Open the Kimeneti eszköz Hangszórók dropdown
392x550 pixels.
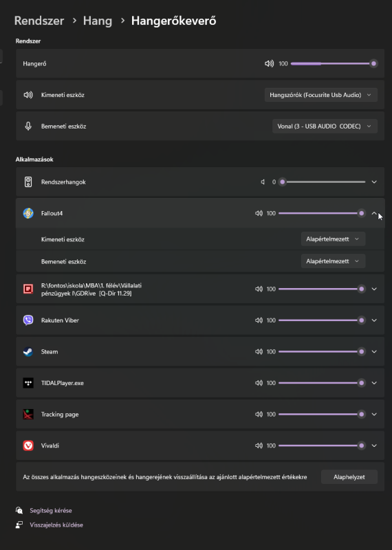320,95
